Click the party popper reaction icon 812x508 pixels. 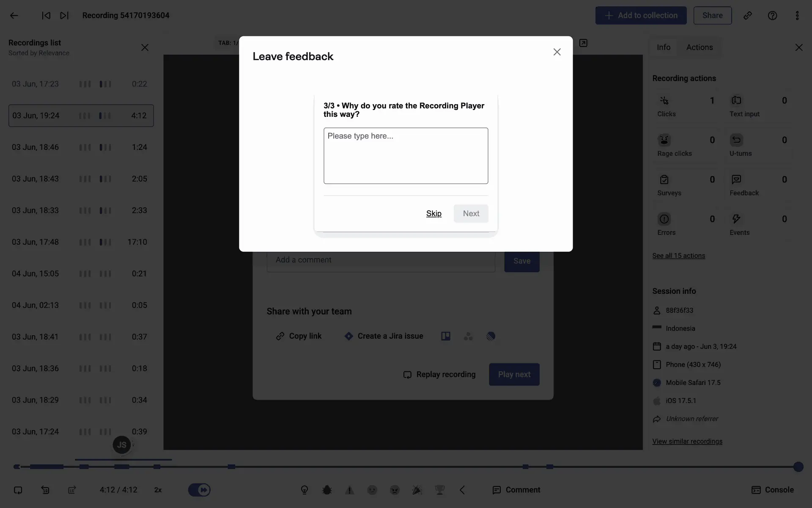[x=417, y=490]
